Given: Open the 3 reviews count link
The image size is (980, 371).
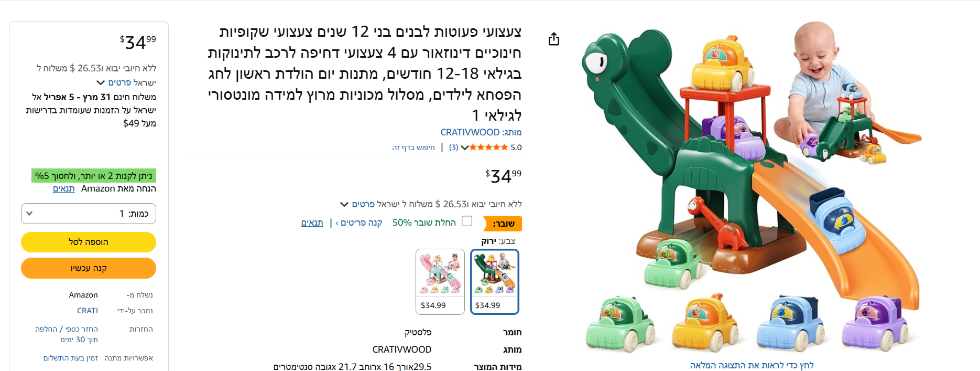Looking at the screenshot, I should (453, 147).
